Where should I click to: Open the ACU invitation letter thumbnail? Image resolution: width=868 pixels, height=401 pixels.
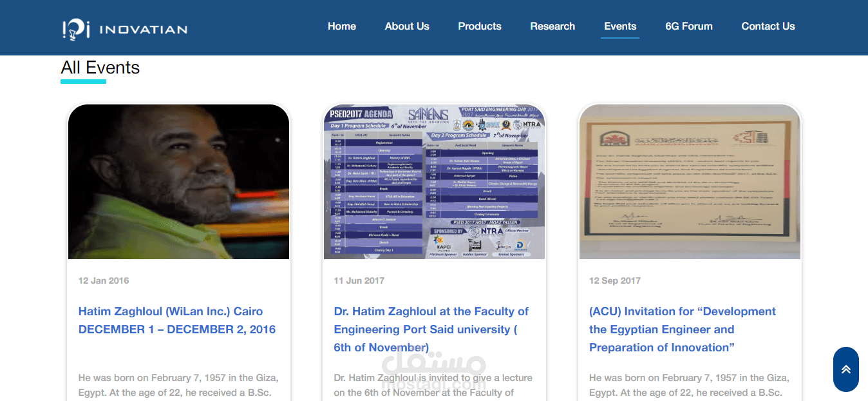coord(690,182)
